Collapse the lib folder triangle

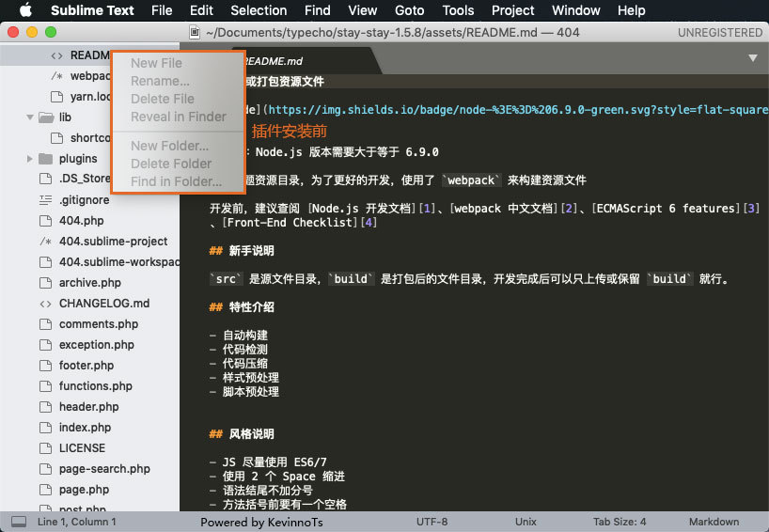click(30, 117)
